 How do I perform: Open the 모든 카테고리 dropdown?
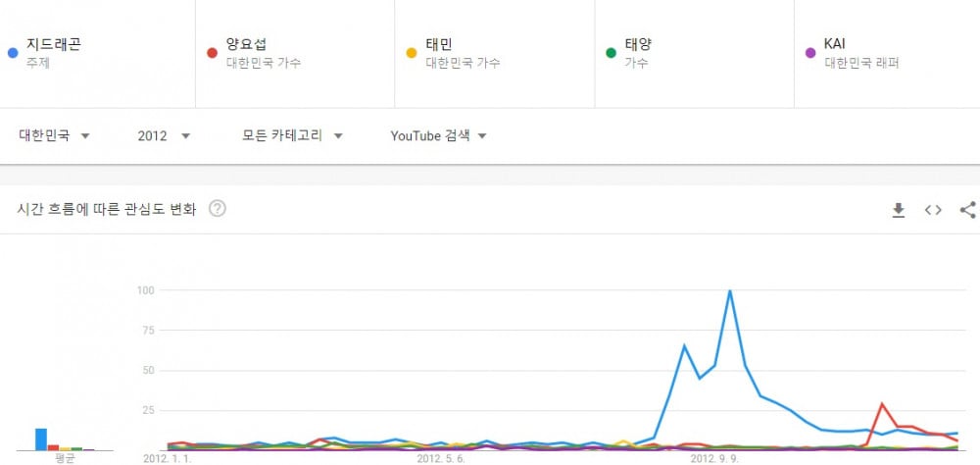pos(292,135)
